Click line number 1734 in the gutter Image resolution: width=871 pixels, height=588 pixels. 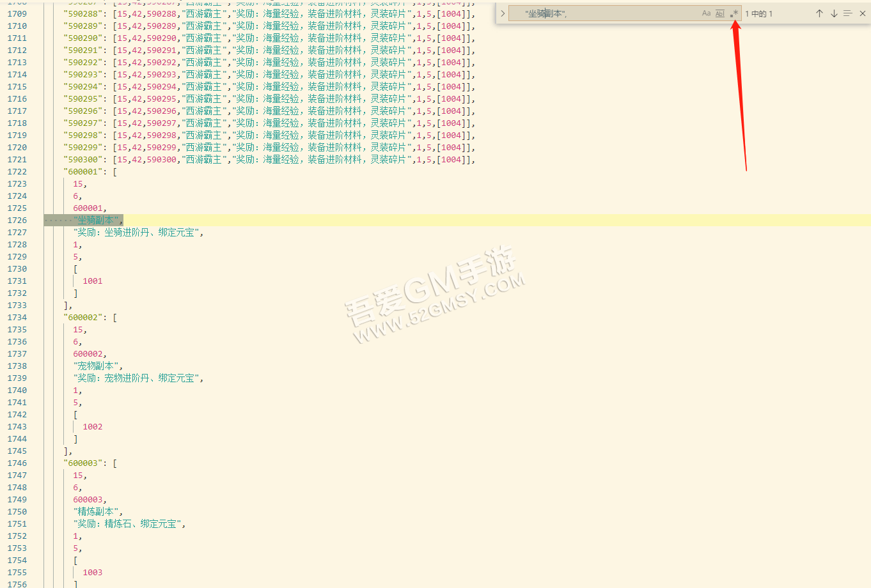click(x=17, y=318)
